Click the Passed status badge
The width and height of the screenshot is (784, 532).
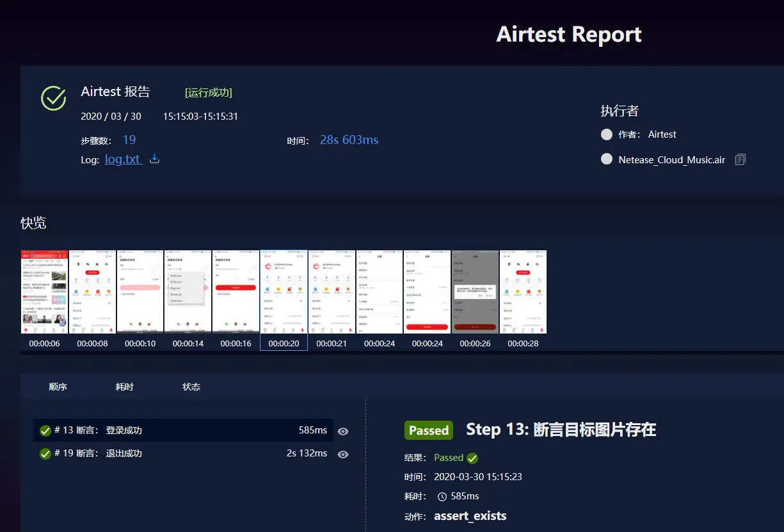click(429, 430)
